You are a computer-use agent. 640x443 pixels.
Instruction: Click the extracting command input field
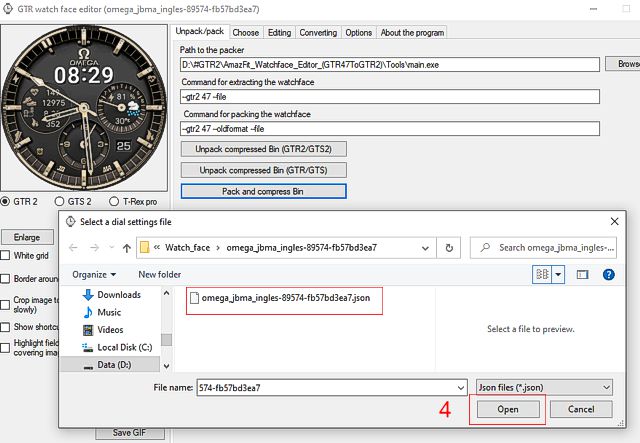point(390,97)
